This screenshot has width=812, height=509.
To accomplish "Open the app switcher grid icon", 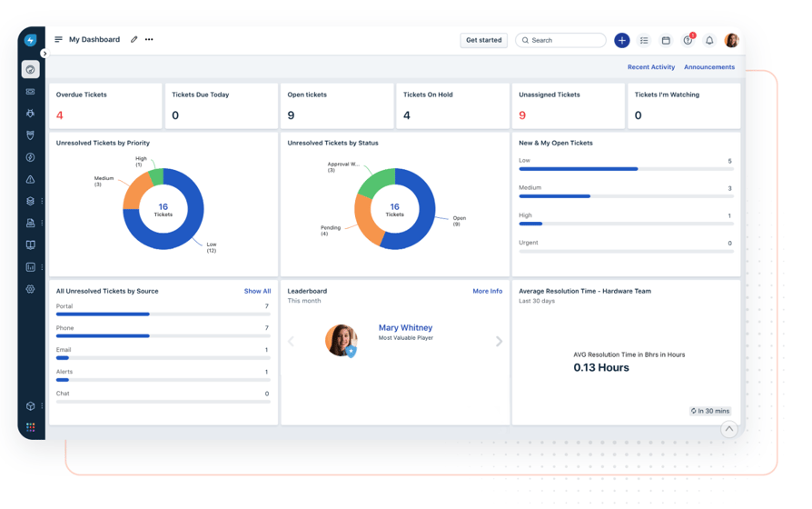I will (30, 427).
